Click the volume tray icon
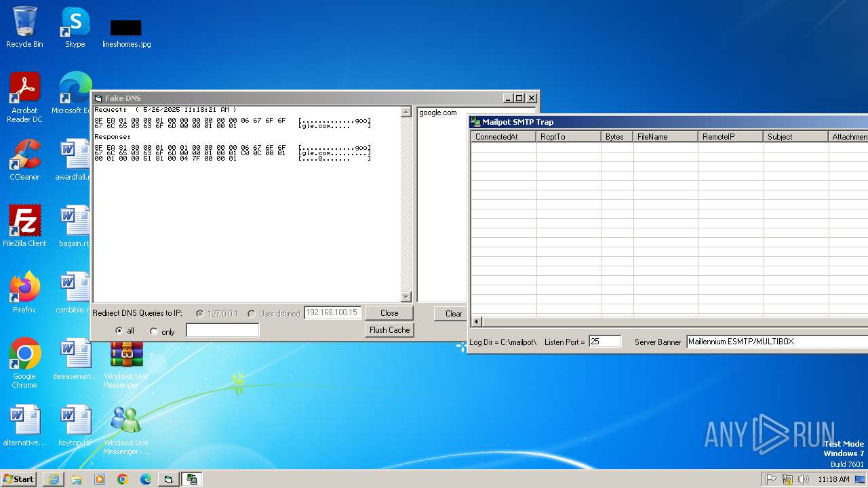The width and height of the screenshot is (868, 488). point(804,479)
